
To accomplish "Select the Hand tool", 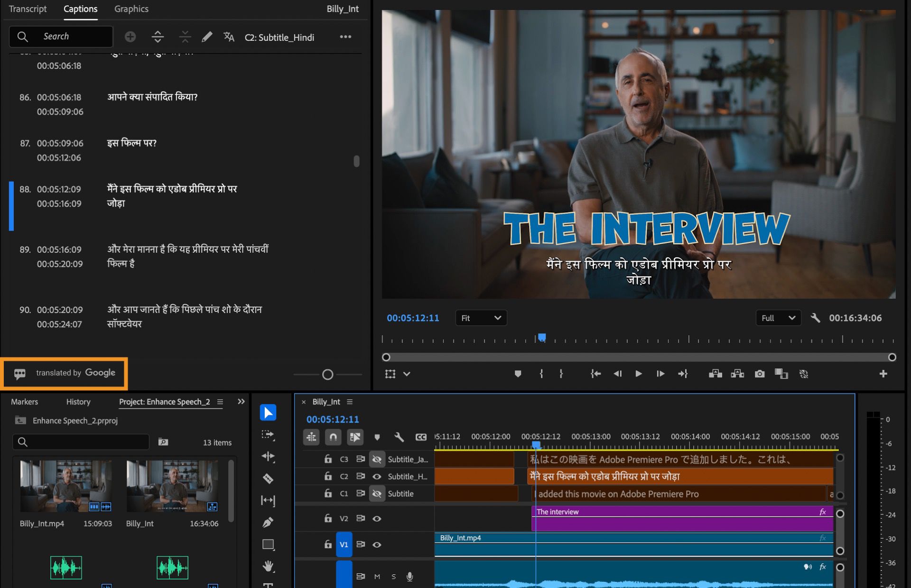I will 268,566.
